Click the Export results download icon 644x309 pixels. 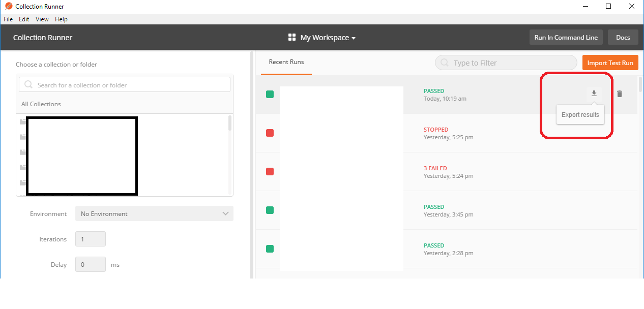click(594, 93)
